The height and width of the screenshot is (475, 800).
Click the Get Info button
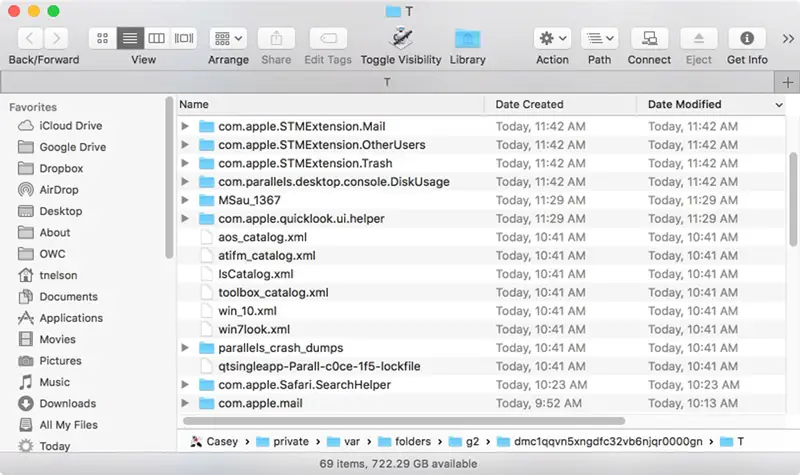[747, 38]
